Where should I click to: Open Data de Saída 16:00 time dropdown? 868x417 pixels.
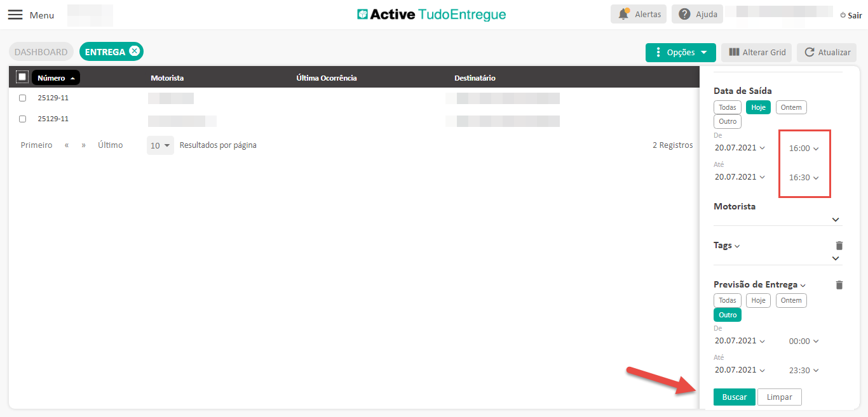(x=804, y=149)
